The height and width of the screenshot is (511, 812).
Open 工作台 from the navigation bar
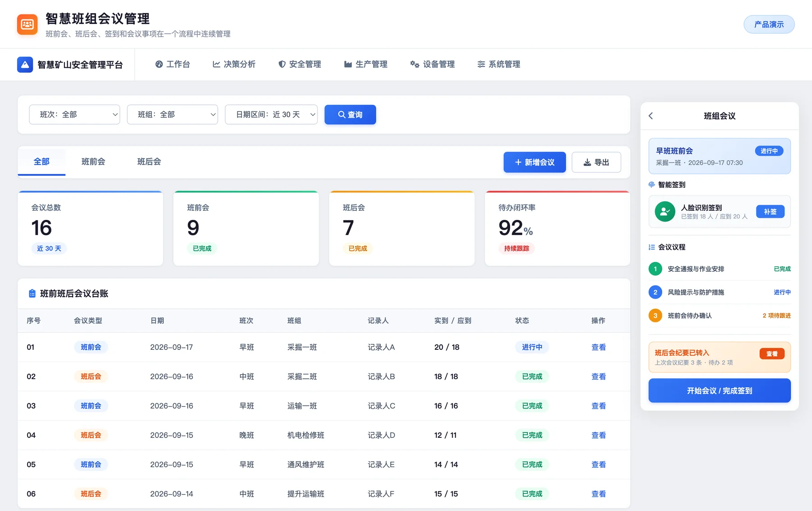[x=172, y=64]
